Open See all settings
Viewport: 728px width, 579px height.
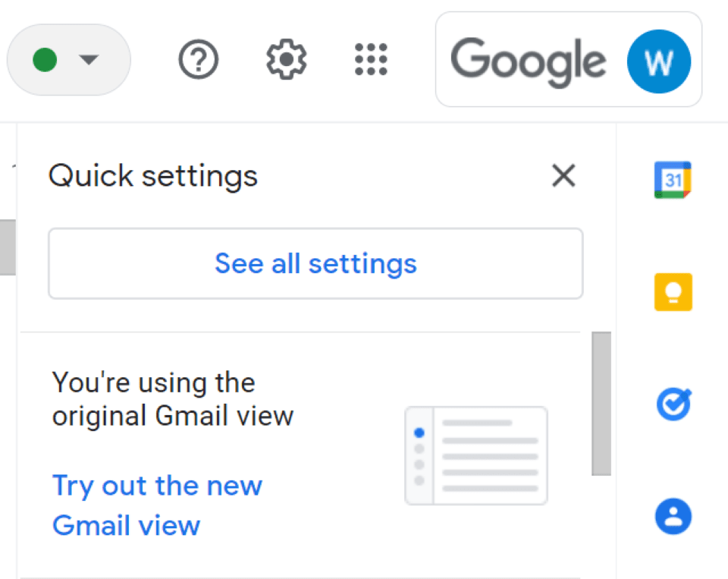pos(315,263)
